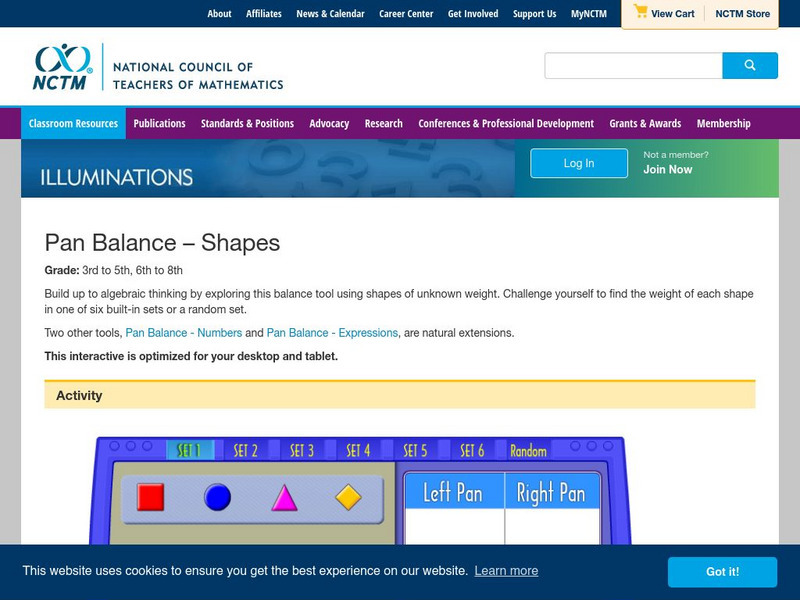
Task: Select the blue circle shape
Action: [x=217, y=497]
